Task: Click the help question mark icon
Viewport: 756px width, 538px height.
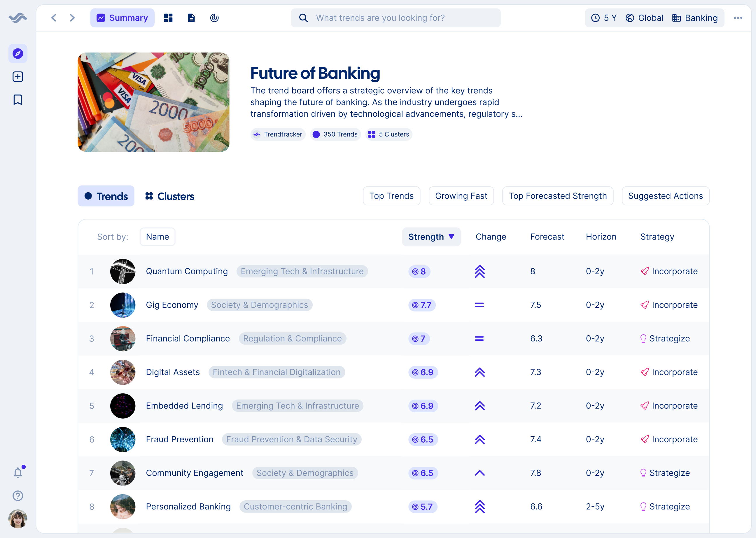Action: [x=18, y=496]
